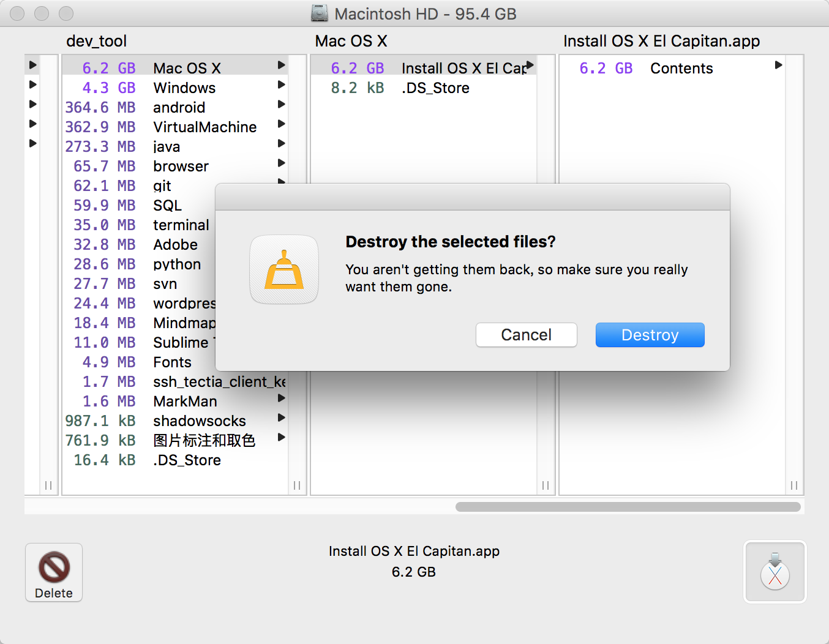Click the broom icon in the dialog

(x=284, y=269)
